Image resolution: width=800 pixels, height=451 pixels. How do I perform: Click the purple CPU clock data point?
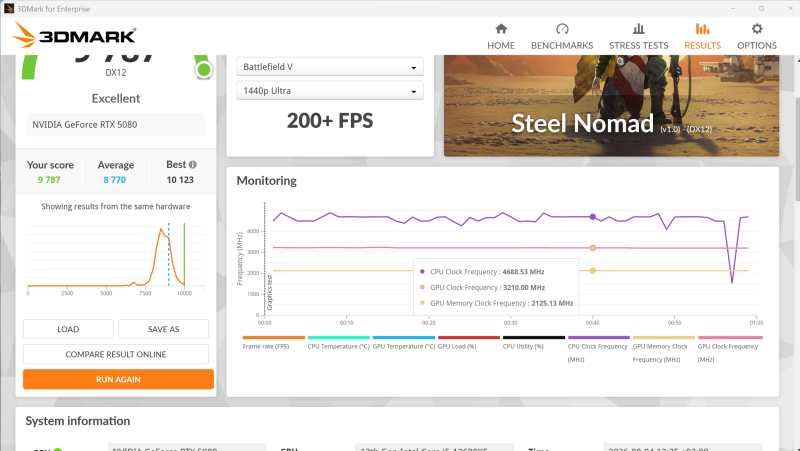(x=592, y=217)
